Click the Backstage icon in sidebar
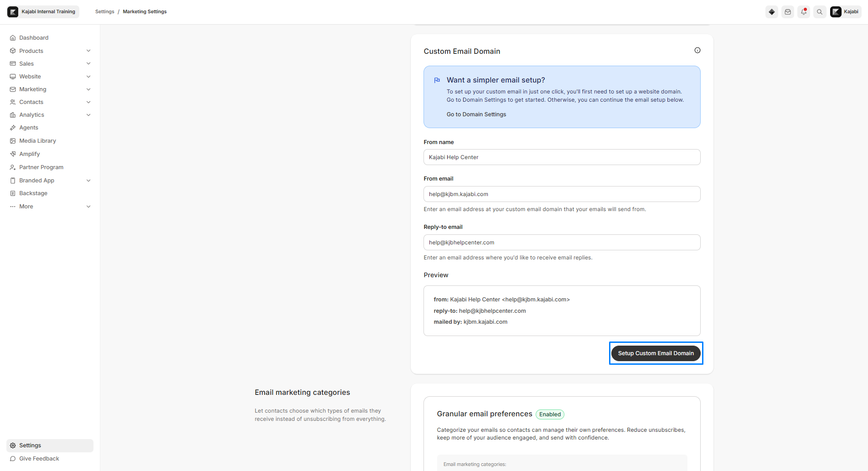This screenshot has height=471, width=868. click(13, 193)
